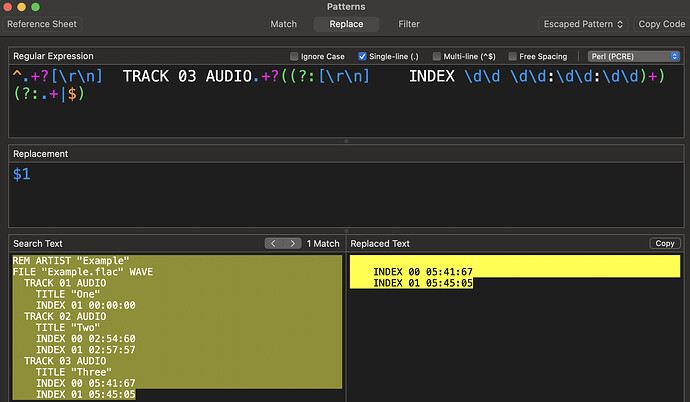This screenshot has height=402, width=690.
Task: Select the Replace tab
Action: (x=346, y=24)
